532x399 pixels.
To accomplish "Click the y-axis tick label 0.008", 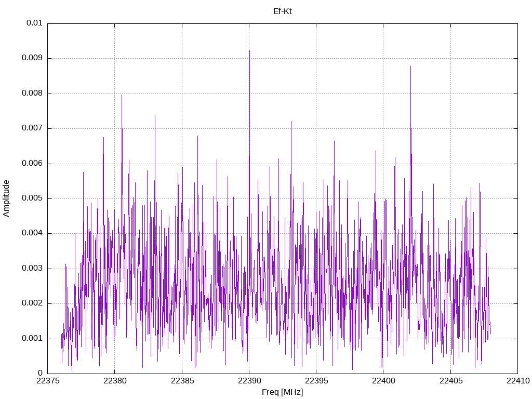I will (32, 93).
